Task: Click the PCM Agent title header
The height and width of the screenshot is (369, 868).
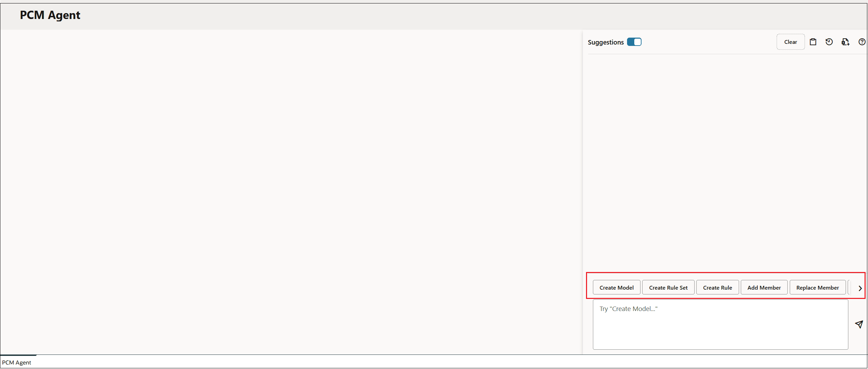Action: coord(50,15)
